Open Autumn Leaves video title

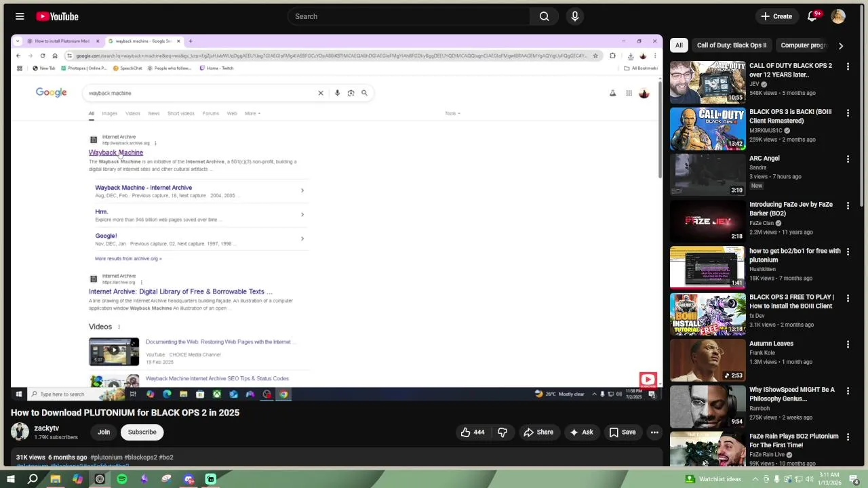(x=771, y=344)
